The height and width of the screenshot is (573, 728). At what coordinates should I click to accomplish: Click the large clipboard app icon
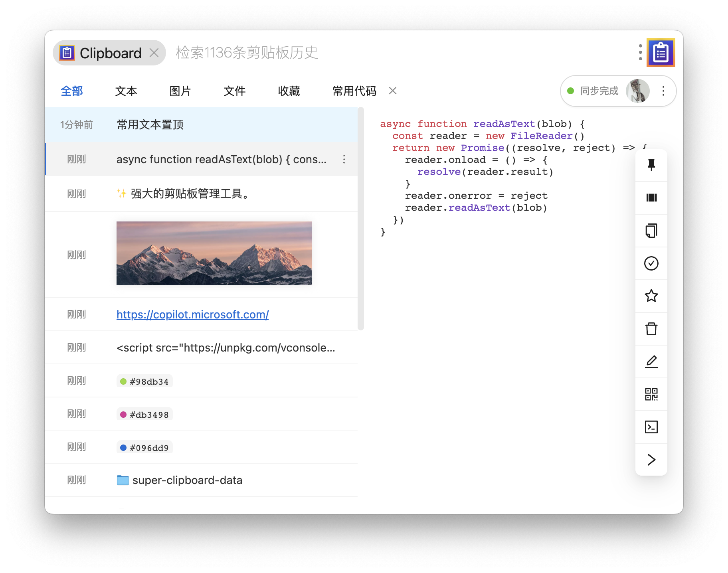[661, 52]
